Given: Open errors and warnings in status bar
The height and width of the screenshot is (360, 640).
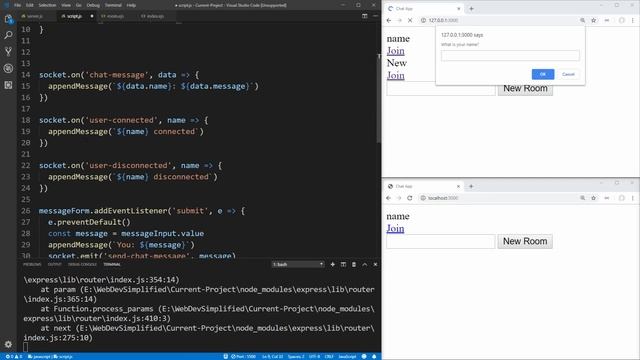Looking at the screenshot, I should click(x=14, y=356).
